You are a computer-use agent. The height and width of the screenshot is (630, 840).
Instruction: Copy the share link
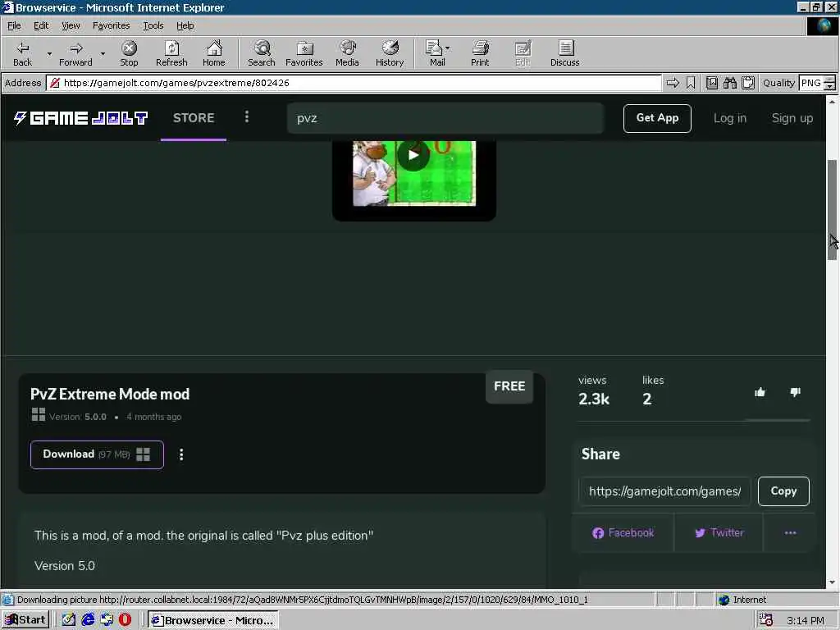click(783, 491)
